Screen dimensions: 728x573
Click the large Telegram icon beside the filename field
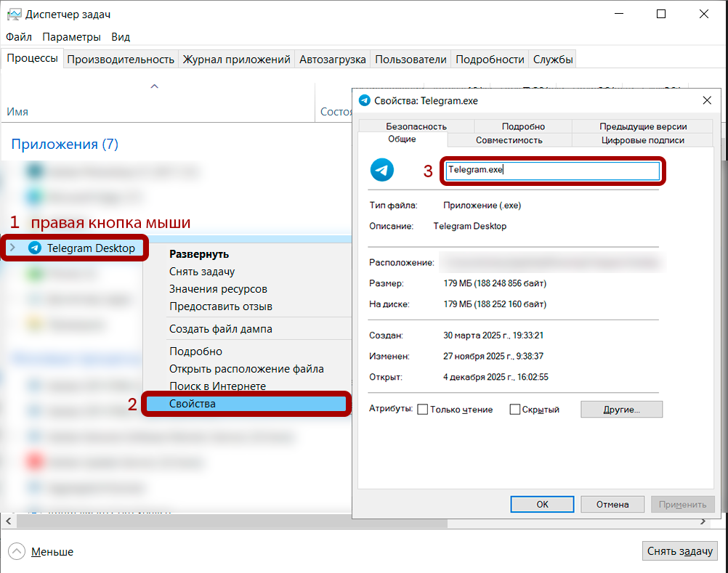(382, 170)
